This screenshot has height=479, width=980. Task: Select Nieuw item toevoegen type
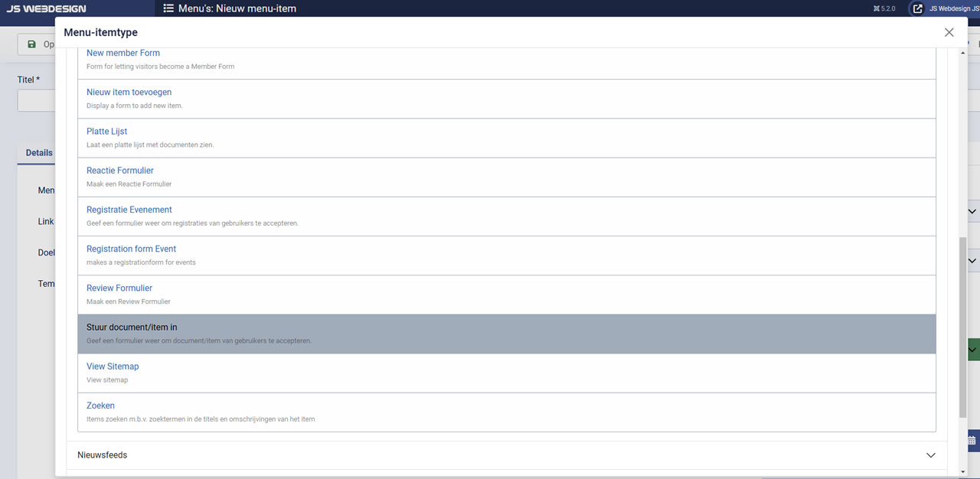(129, 92)
